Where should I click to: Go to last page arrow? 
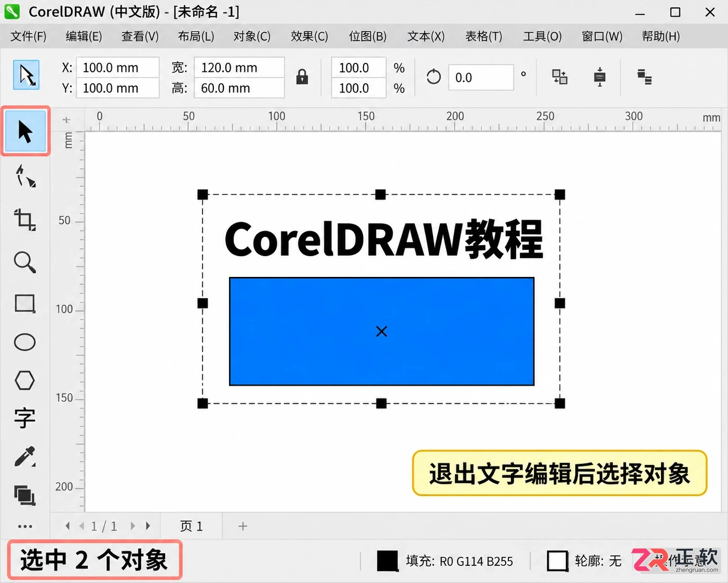(x=148, y=526)
